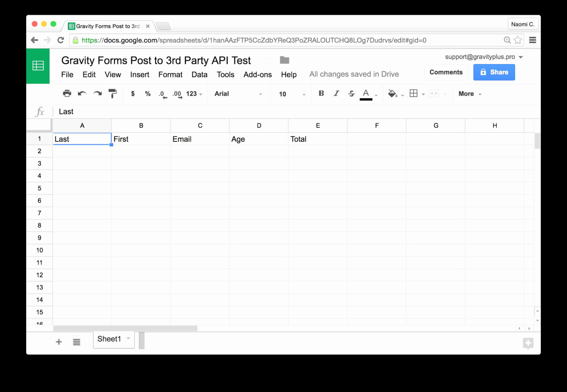Apply strikethrough formatting
This screenshot has width=567, height=392.
[x=351, y=93]
